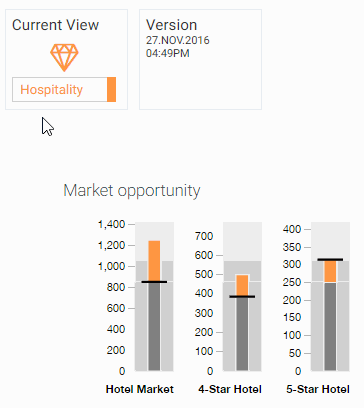Select the dark gray 4-Star Hotel bar
Viewport: 364px width, 408px height.
pyautogui.click(x=242, y=334)
